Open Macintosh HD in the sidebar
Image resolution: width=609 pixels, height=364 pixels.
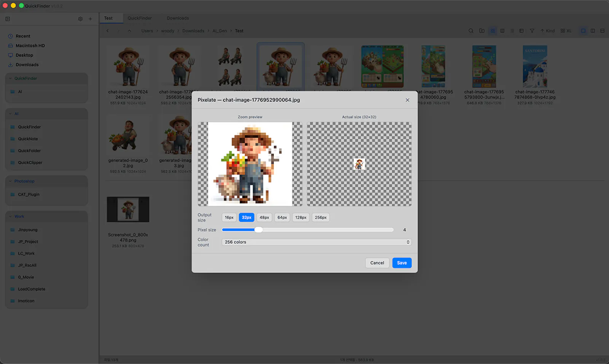pyautogui.click(x=30, y=46)
